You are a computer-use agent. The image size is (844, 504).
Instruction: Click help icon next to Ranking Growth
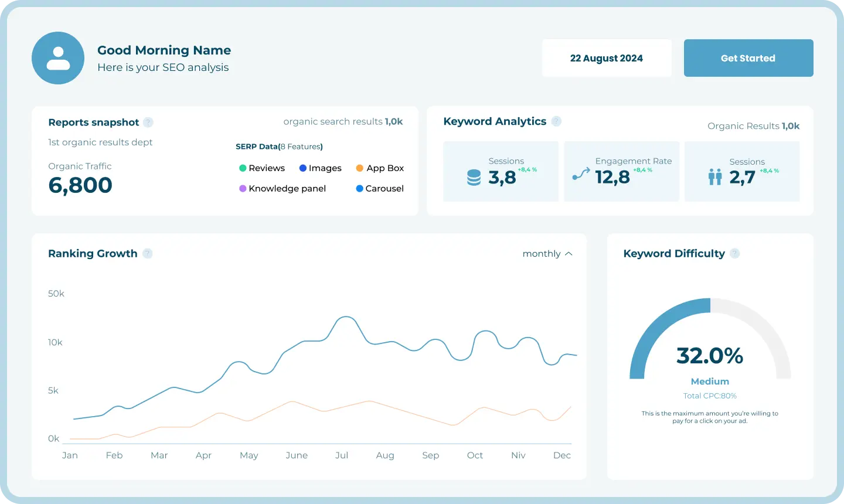pyautogui.click(x=148, y=253)
